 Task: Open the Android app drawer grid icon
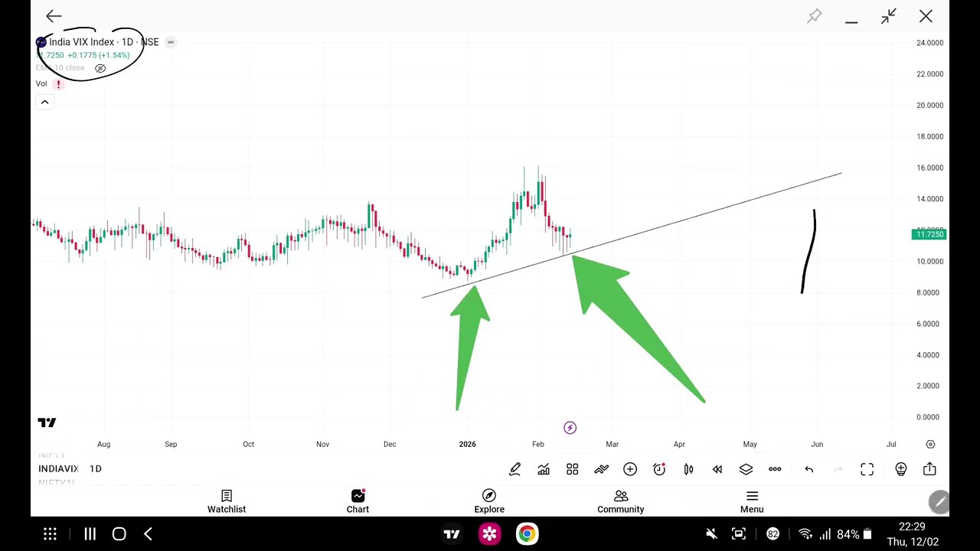(x=50, y=534)
